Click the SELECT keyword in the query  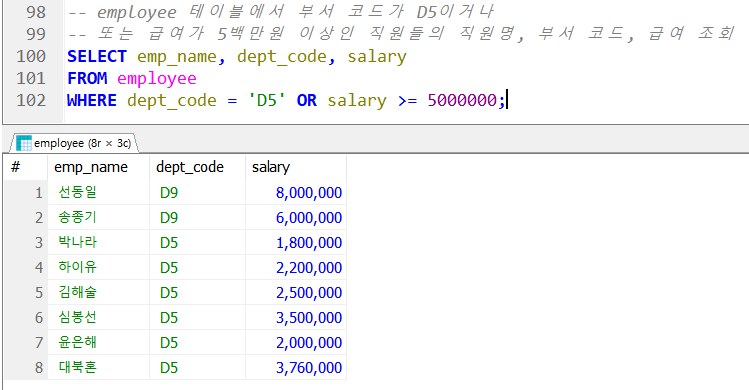97,56
